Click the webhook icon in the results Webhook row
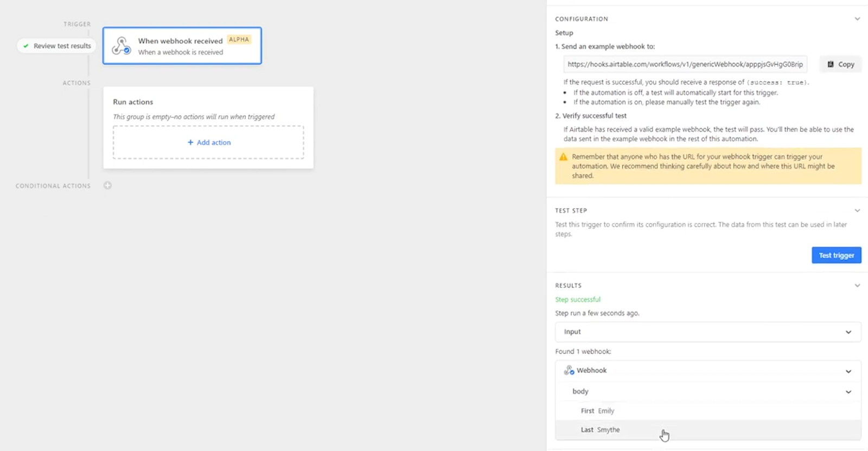 (569, 370)
